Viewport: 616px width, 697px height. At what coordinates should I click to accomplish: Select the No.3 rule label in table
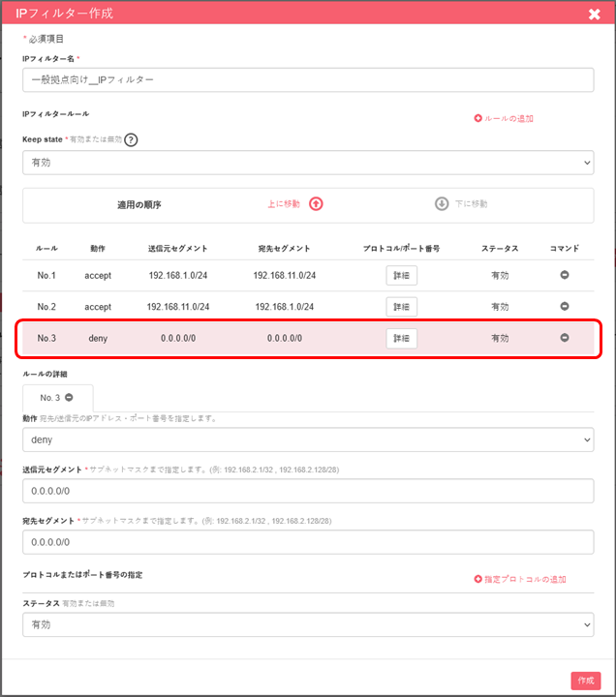point(46,339)
